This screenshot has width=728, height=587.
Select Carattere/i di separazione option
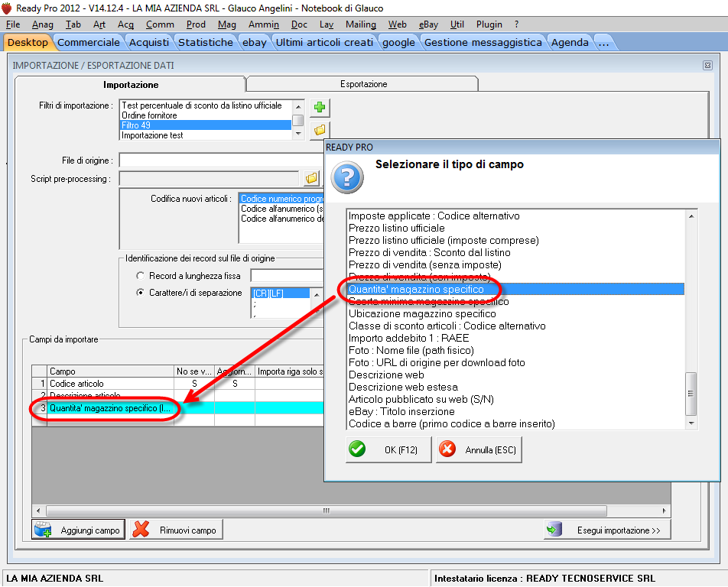tap(140, 292)
